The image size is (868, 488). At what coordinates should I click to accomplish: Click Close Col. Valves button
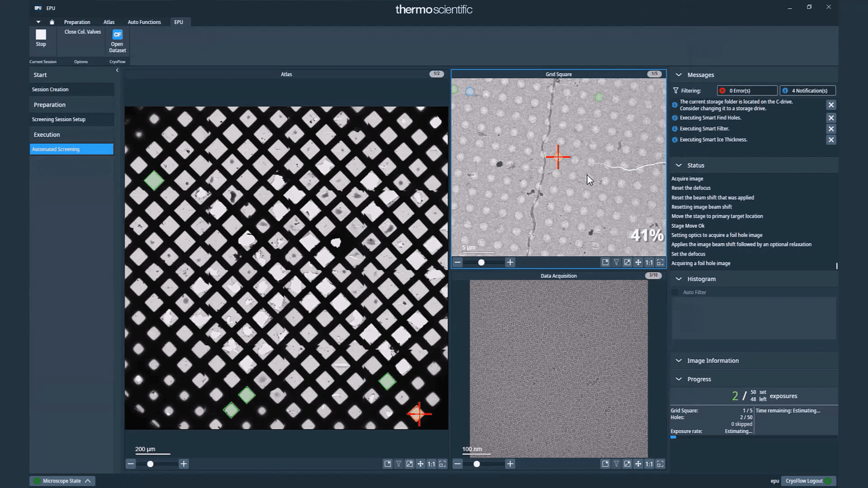pyautogui.click(x=82, y=32)
